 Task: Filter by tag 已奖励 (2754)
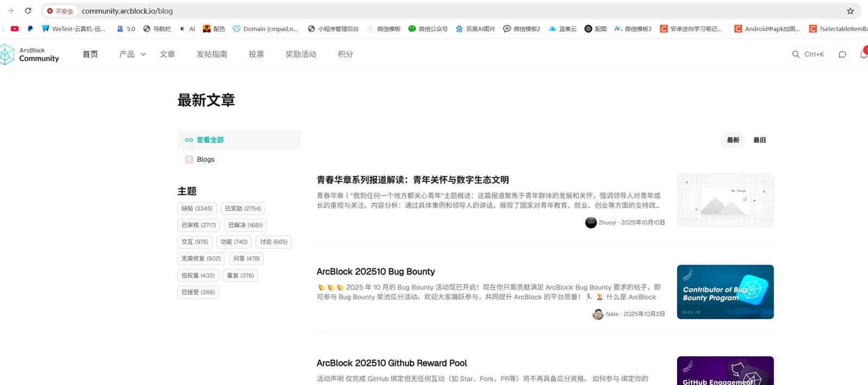(x=243, y=209)
